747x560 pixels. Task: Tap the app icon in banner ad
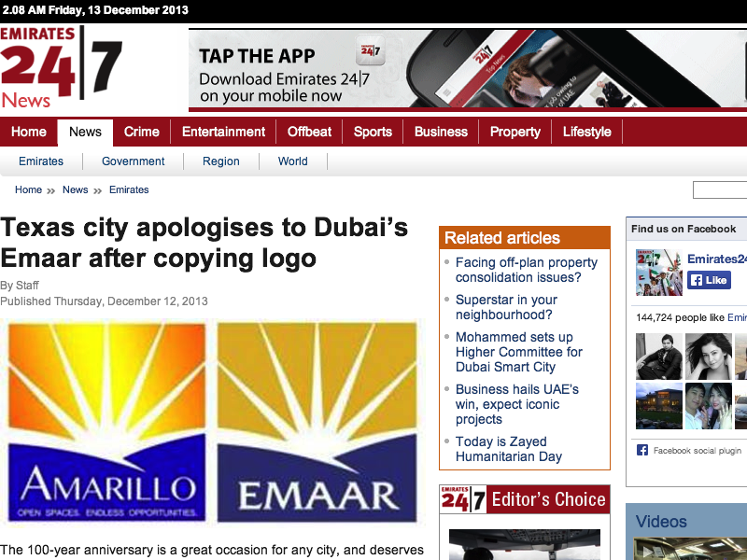[370, 50]
